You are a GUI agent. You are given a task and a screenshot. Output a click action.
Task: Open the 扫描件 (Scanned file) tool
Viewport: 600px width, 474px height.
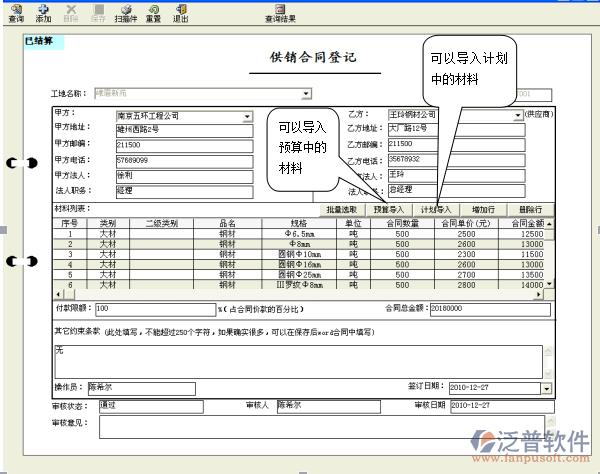pos(126,13)
